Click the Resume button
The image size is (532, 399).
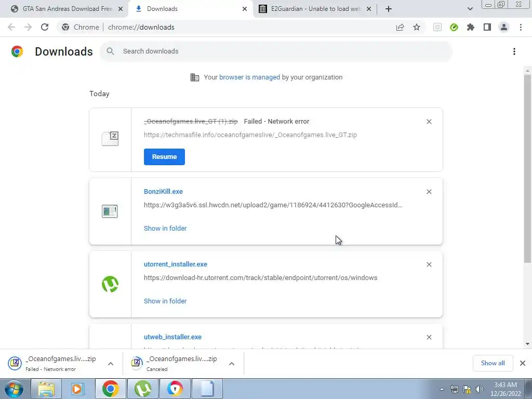[x=164, y=157]
